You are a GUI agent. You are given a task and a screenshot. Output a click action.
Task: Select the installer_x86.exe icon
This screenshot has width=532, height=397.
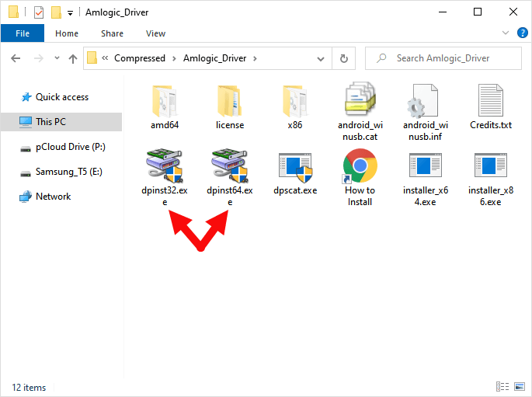[x=491, y=165]
